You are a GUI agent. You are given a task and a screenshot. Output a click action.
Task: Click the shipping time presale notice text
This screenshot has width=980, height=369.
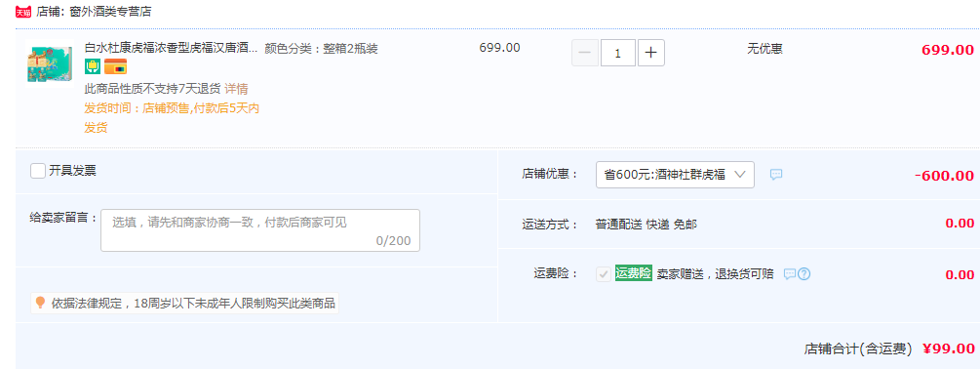[172, 117]
